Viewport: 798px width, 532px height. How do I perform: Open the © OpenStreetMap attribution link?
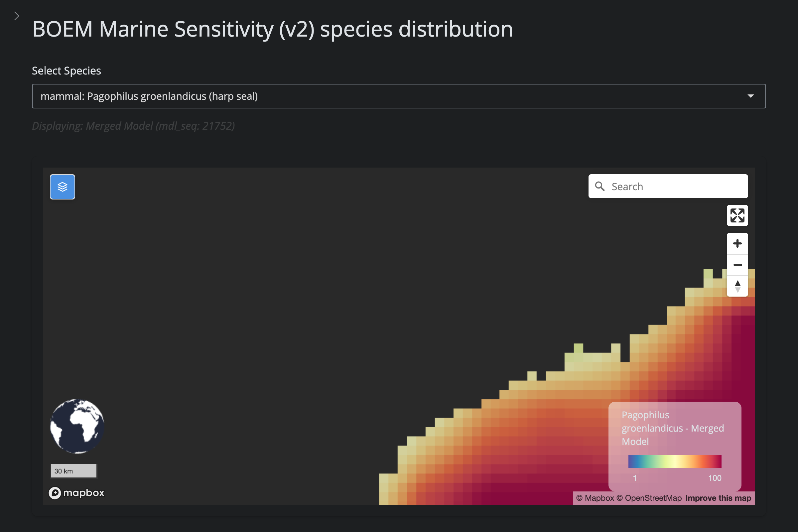[x=649, y=498]
